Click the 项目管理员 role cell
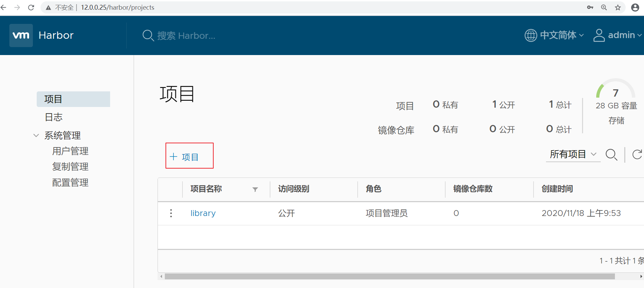Image resolution: width=644 pixels, height=288 pixels. pyautogui.click(x=387, y=213)
